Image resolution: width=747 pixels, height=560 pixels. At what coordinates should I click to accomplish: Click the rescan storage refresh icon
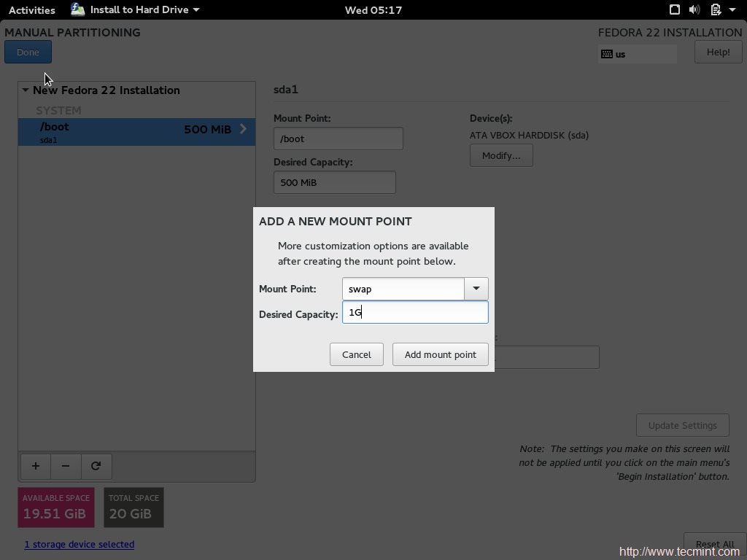tap(96, 466)
